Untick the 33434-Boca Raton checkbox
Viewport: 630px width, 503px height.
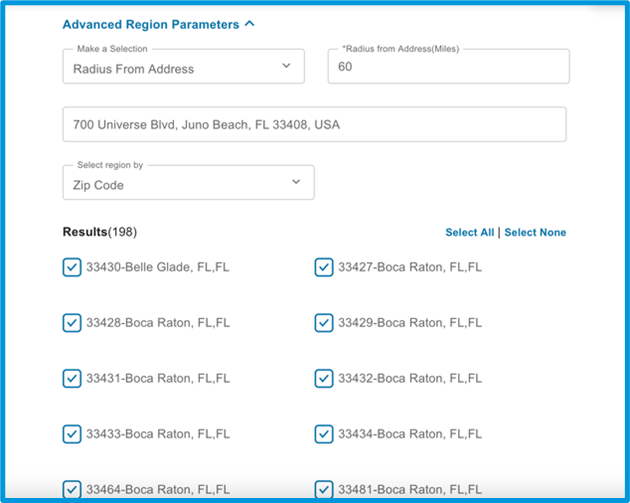tap(324, 434)
